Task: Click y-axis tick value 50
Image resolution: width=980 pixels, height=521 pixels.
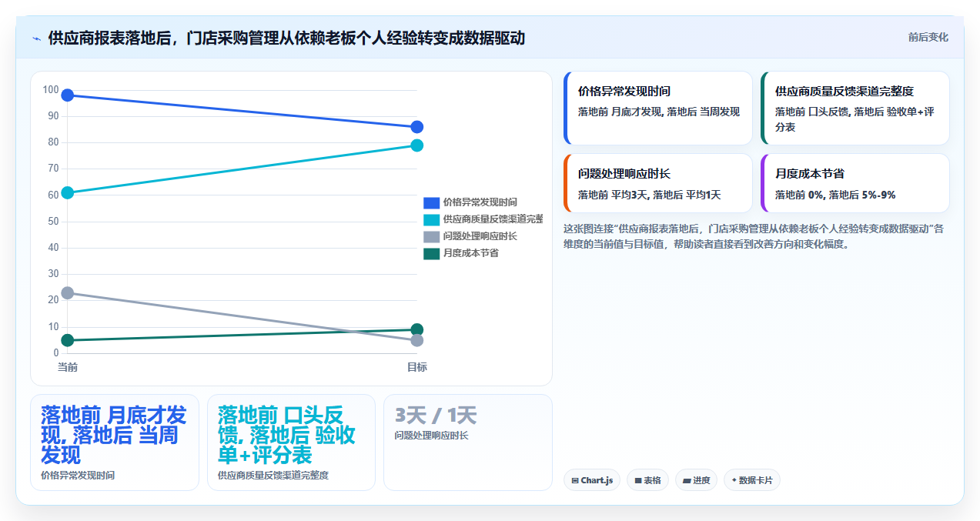Action: [53, 222]
